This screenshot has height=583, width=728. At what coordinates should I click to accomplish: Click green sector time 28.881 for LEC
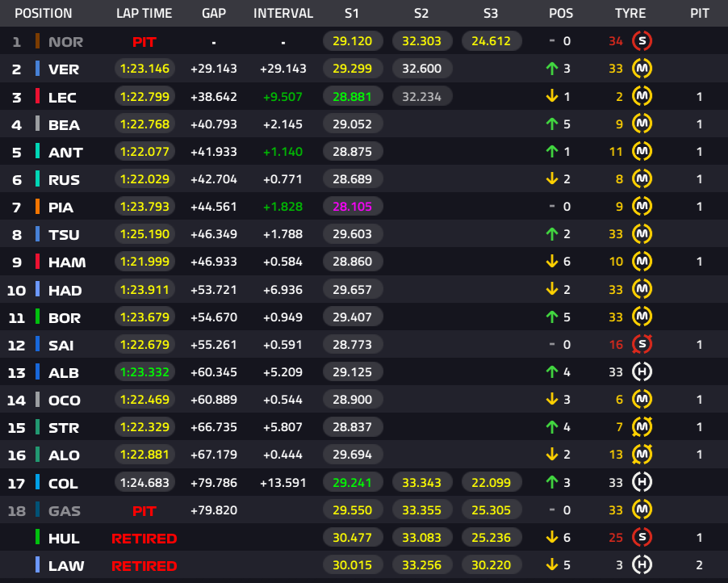click(x=353, y=97)
